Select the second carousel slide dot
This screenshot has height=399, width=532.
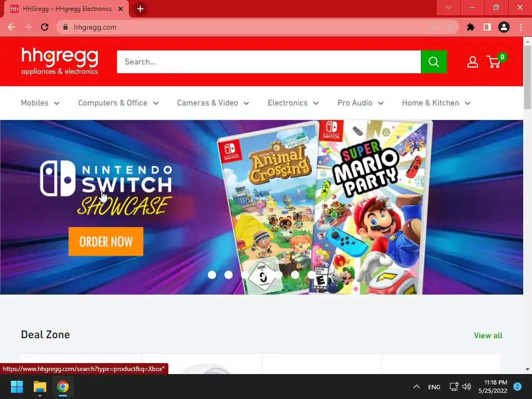tap(229, 275)
